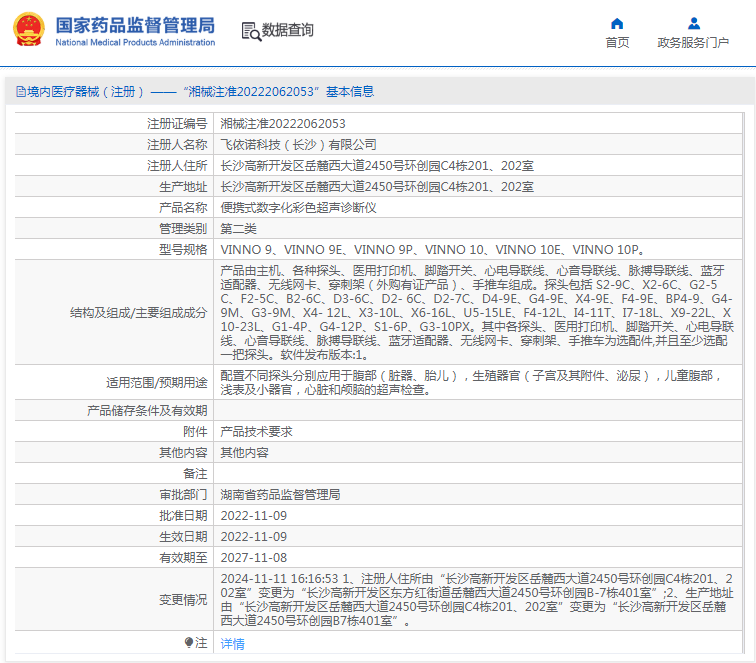Click the person icon above 政务服务门户
The height and width of the screenshot is (663, 756).
693,23
